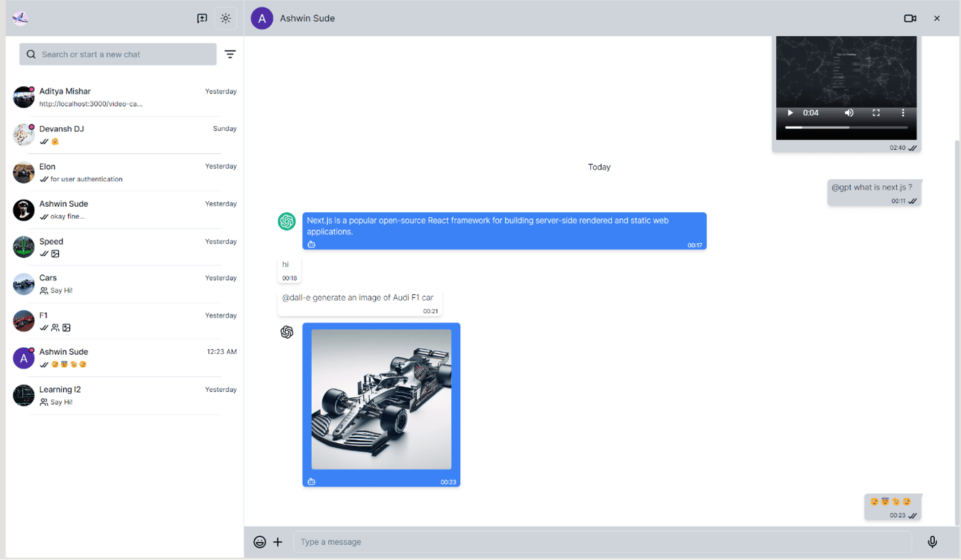Click the bot icon on the image message
The image size is (961, 560).
click(x=312, y=481)
